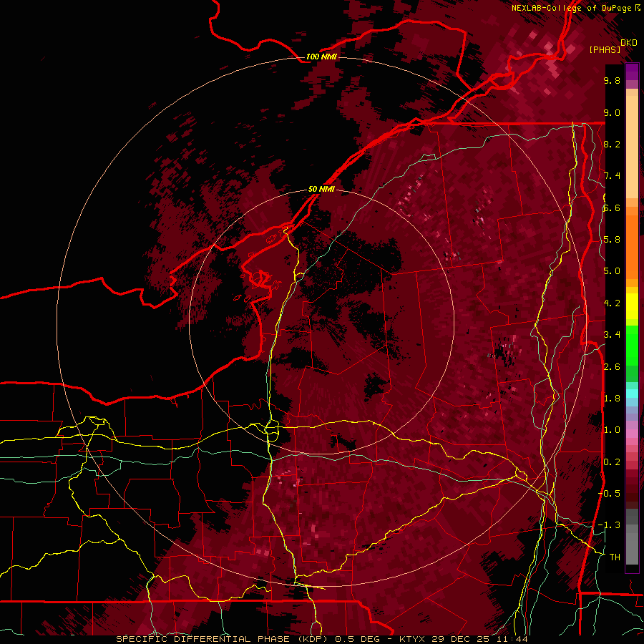Select the 6.6 legend value
Viewport: 644px width, 644px height.
tap(612, 208)
